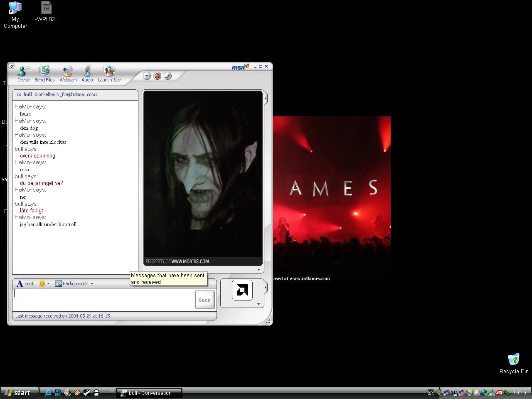Viewport: 532px width, 399px height.
Task: Launch Internet Explorer from quick launch
Action: [x=48, y=393]
